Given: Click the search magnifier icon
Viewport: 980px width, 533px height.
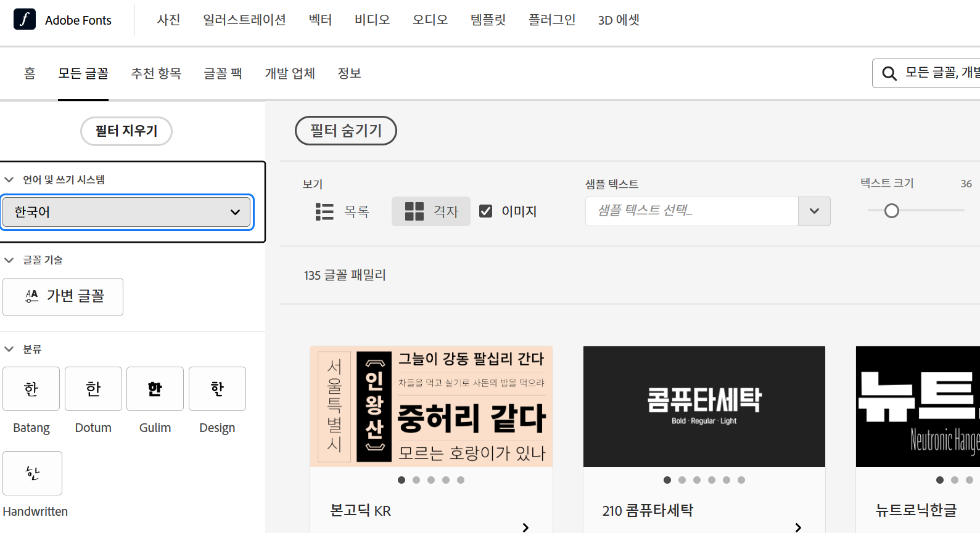Looking at the screenshot, I should [x=889, y=73].
